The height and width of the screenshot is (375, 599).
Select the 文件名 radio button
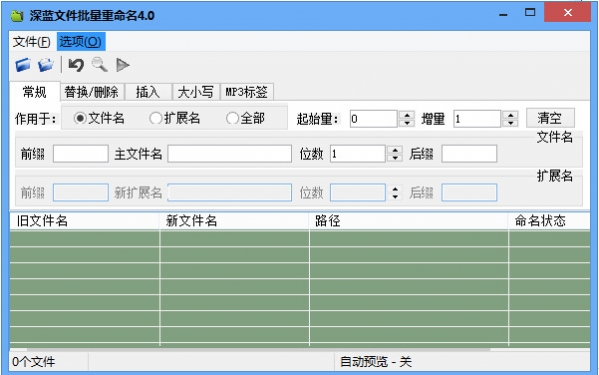coord(99,118)
